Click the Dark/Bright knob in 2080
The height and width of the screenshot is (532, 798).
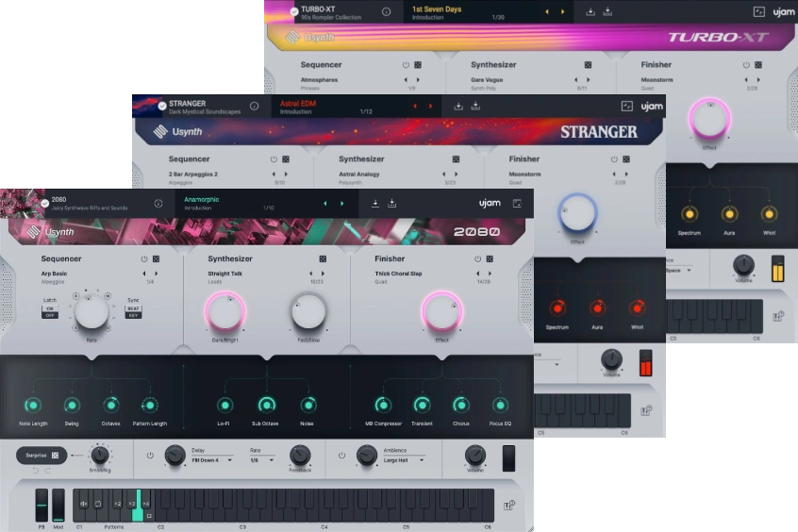[x=224, y=311]
